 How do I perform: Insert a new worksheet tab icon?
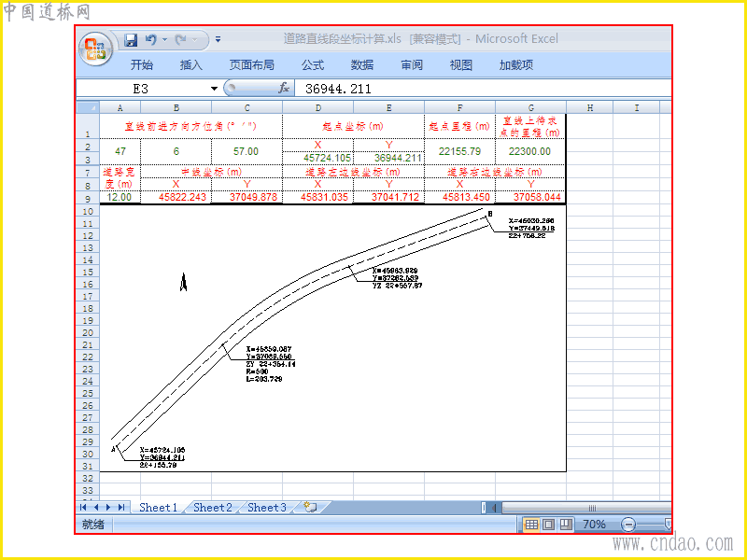click(x=310, y=507)
